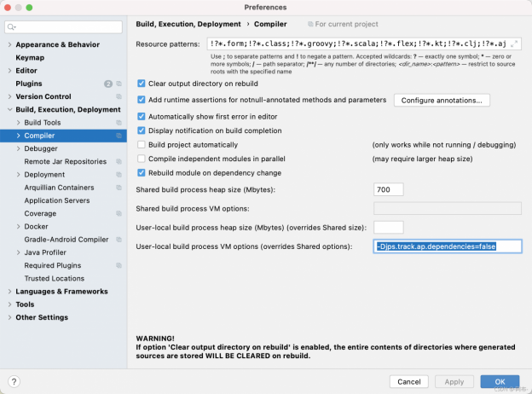
Task: Enable Compile independent modules in parallel
Action: tap(142, 159)
